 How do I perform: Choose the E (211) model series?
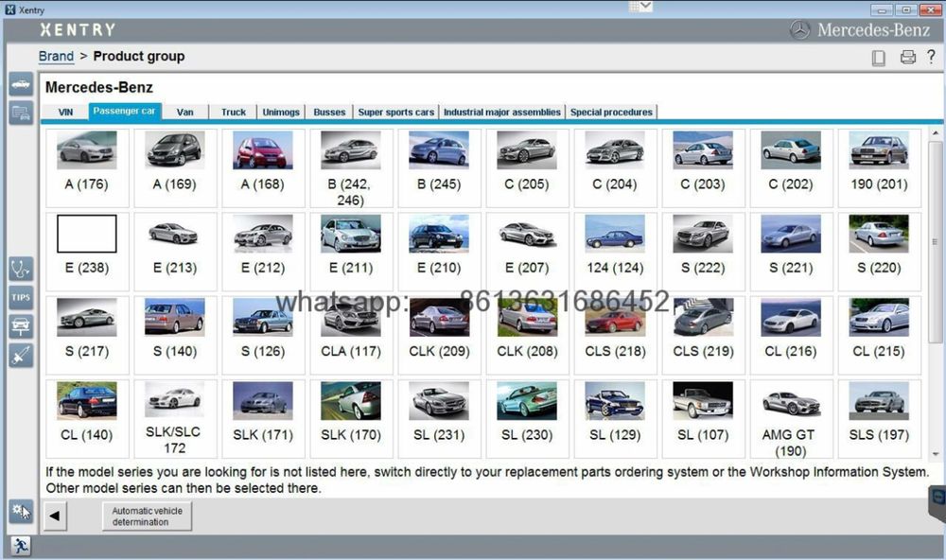(x=351, y=252)
